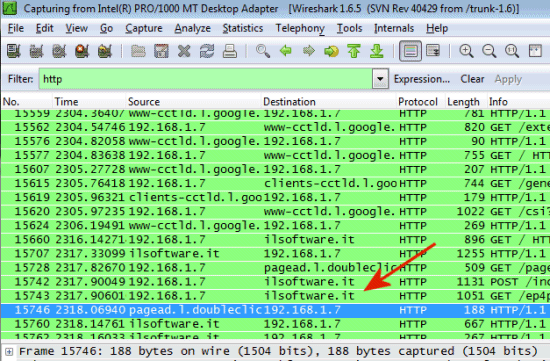Start a new live capture
The height and width of the screenshot is (361, 550).
point(59,51)
